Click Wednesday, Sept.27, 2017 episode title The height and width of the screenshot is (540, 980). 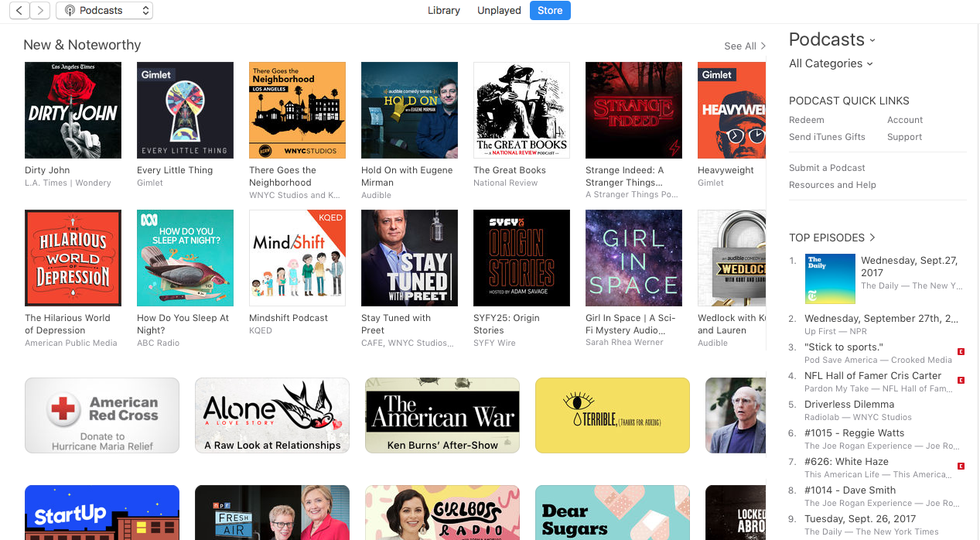click(x=911, y=267)
